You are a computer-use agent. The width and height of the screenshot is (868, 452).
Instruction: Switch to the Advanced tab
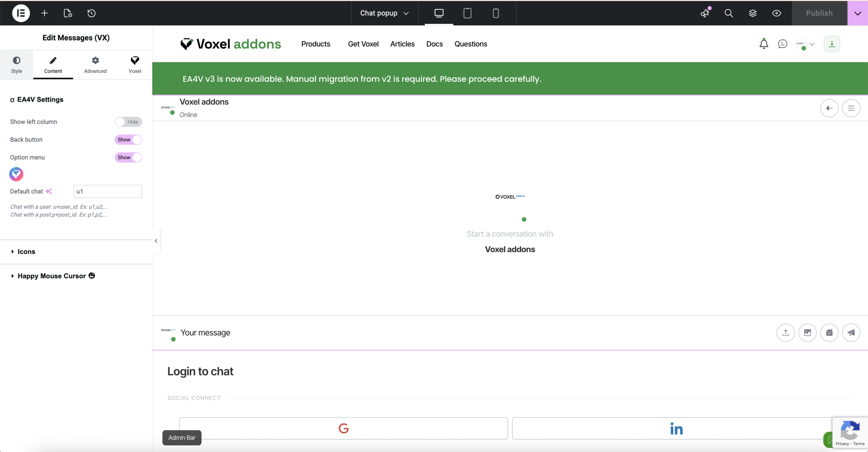coord(95,64)
